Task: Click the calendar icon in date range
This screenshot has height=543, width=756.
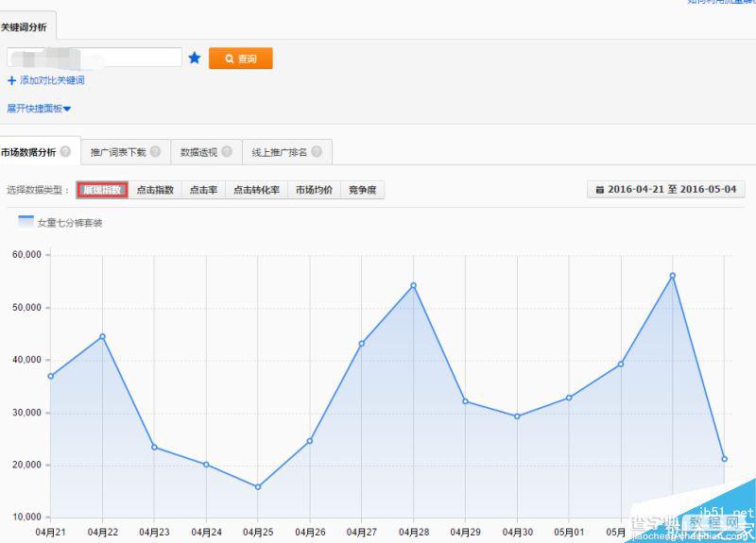Action: tap(600, 190)
